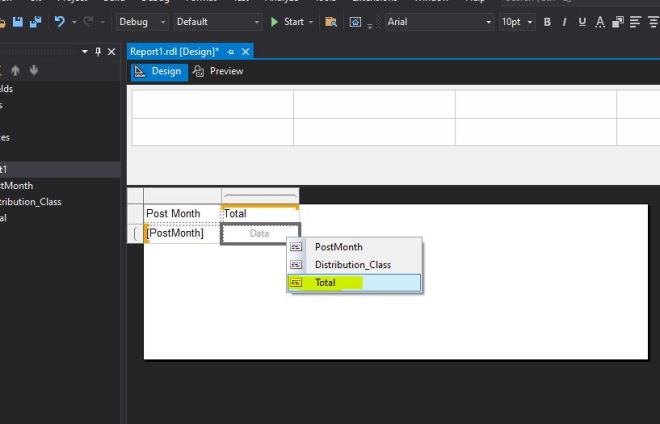The height and width of the screenshot is (424, 660).
Task: Click the green Start button
Action: coord(287,22)
